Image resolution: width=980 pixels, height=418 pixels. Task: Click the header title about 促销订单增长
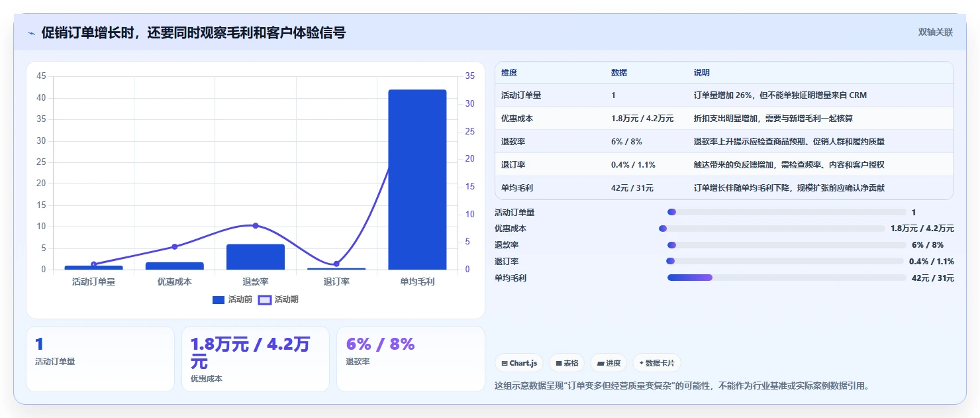point(193,32)
